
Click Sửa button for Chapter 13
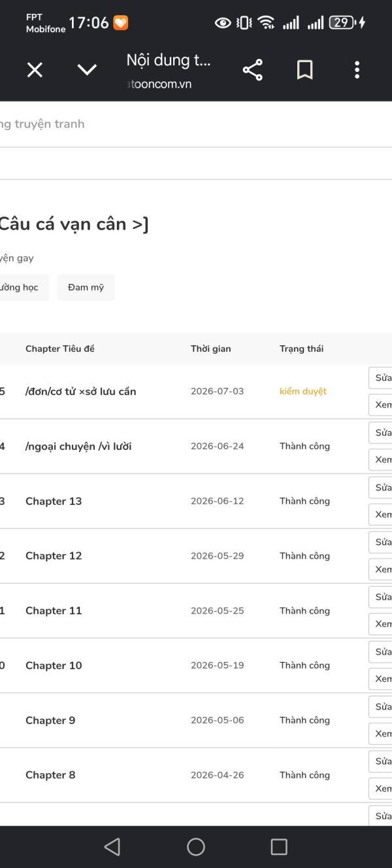click(x=382, y=487)
